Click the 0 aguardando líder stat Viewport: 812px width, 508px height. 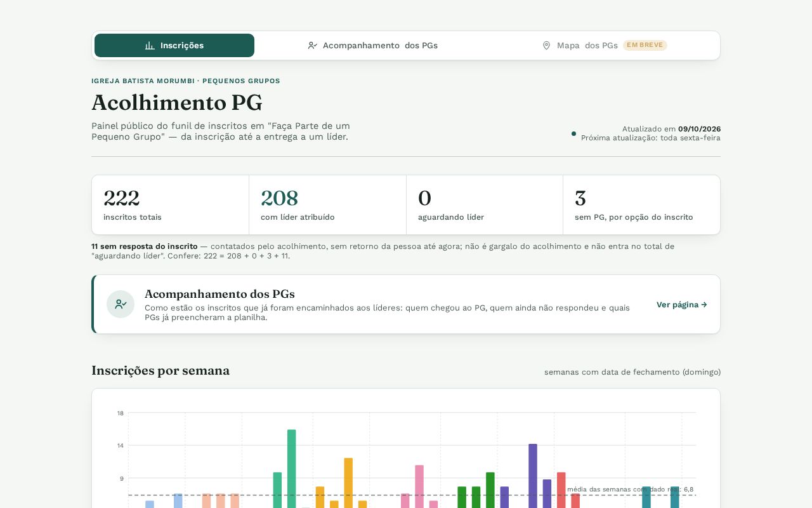coord(485,204)
